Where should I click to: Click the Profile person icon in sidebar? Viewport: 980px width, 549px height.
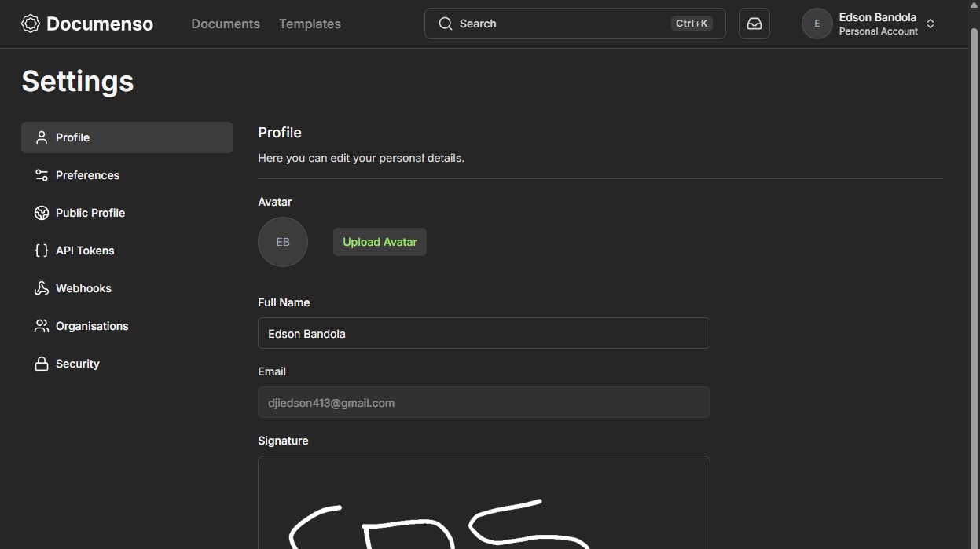(x=42, y=137)
